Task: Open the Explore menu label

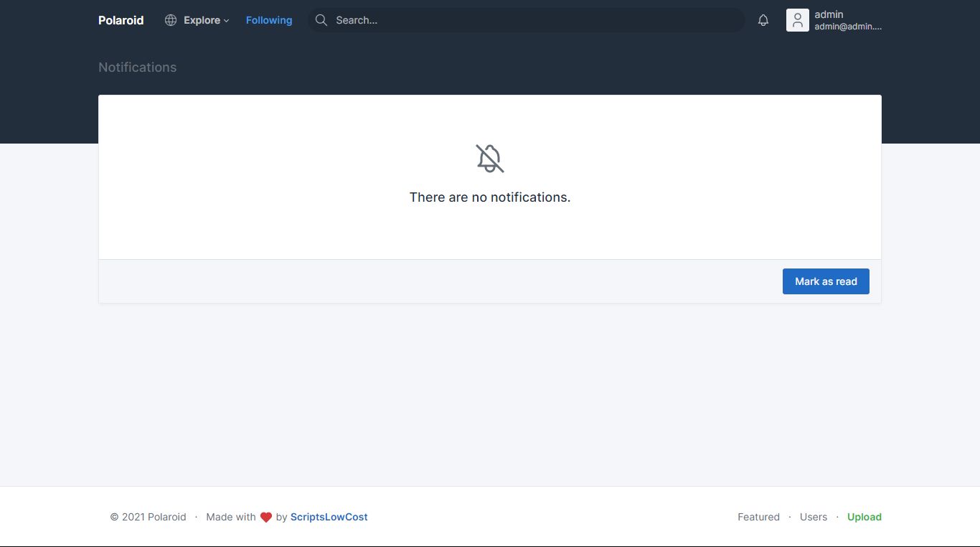Action: [x=202, y=20]
